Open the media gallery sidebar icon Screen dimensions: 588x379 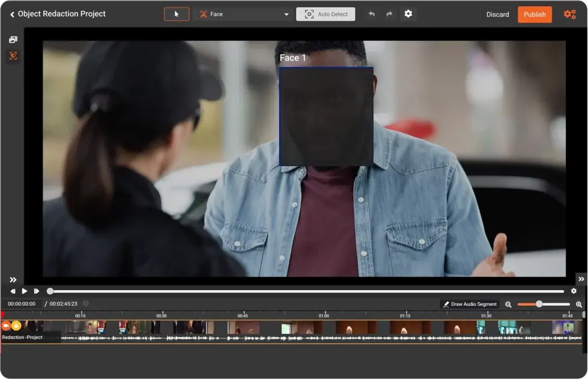tap(13, 40)
